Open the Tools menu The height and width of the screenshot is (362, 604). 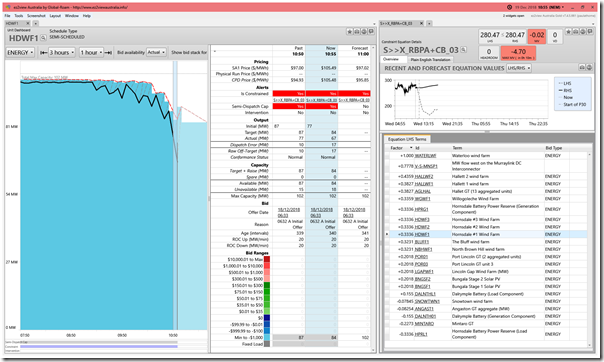point(18,16)
